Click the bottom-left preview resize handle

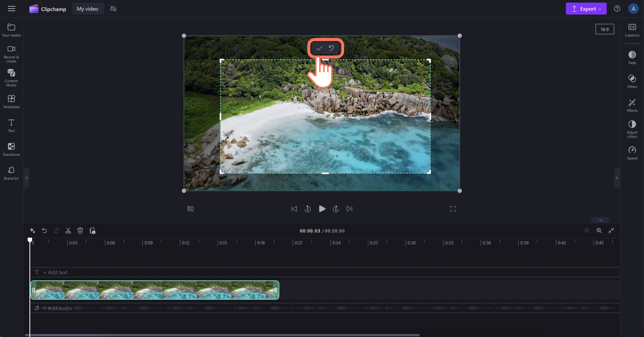click(184, 191)
